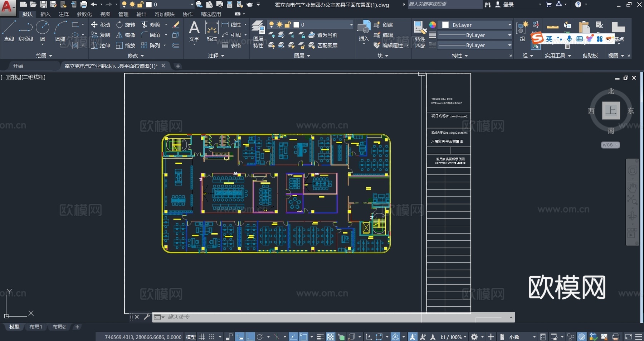The image size is (644, 341).
Task: Toggle polar tracking in status bar
Action: [x=260, y=337]
